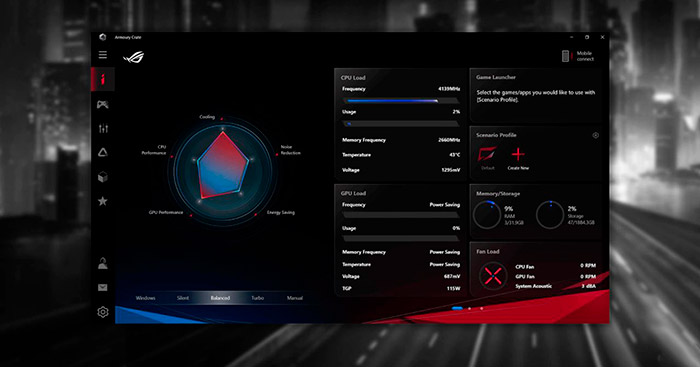Open the user profile sidebar icon
Image resolution: width=700 pixels, height=367 pixels.
[x=103, y=263]
